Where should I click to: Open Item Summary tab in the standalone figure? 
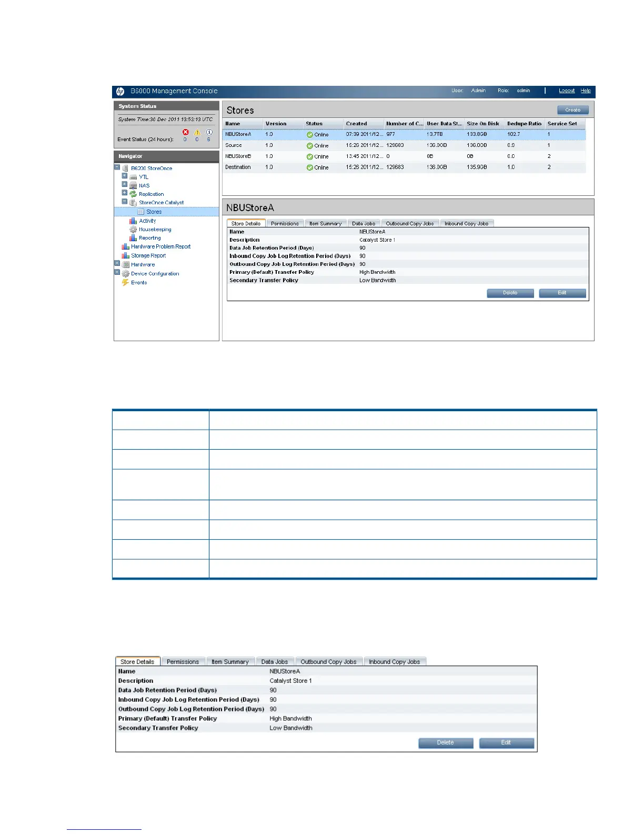pyautogui.click(x=230, y=661)
